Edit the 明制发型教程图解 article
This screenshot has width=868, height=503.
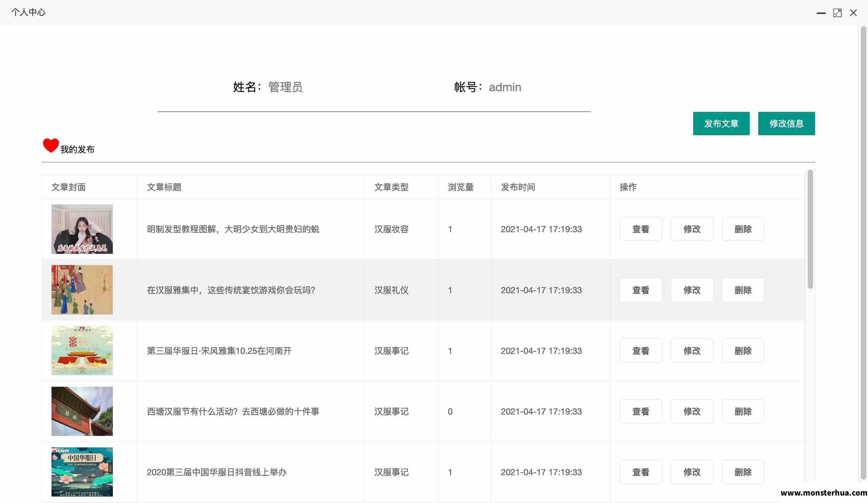click(691, 229)
